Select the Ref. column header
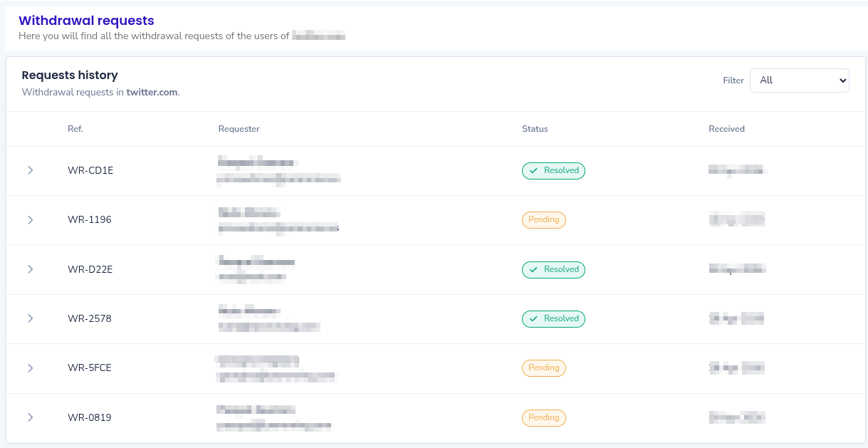Viewport: 868px width, 448px height. [x=75, y=128]
